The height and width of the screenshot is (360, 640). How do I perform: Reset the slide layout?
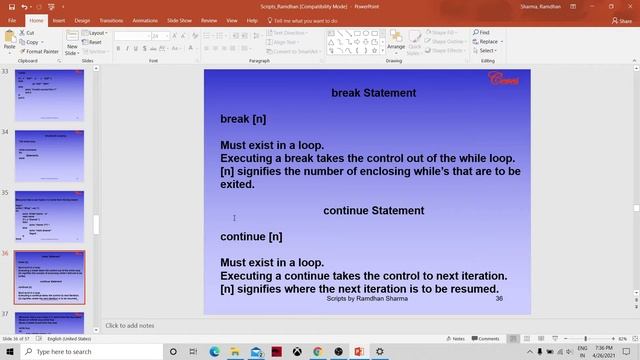point(92,42)
